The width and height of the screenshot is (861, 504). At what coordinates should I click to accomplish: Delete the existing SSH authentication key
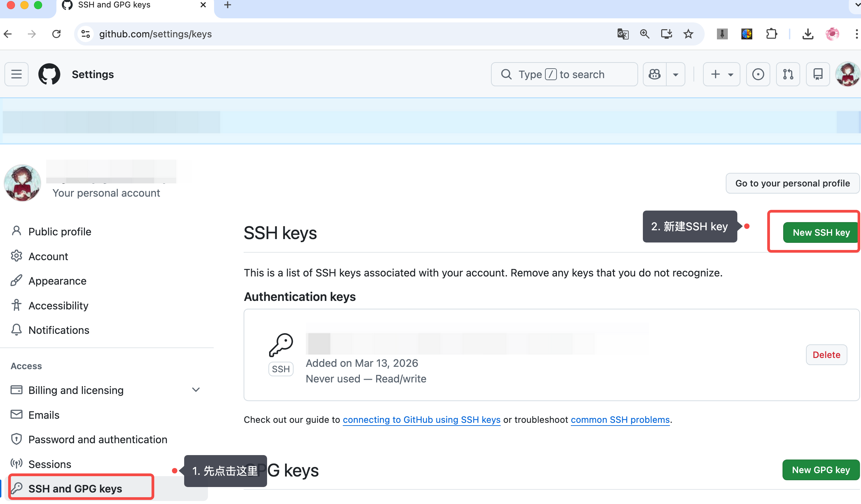coord(826,355)
